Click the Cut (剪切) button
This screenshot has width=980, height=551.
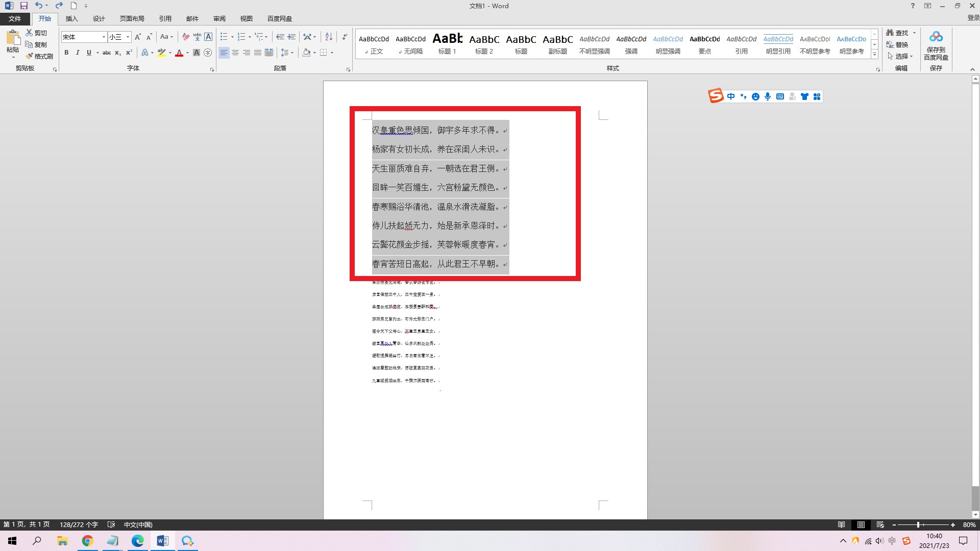tap(36, 33)
